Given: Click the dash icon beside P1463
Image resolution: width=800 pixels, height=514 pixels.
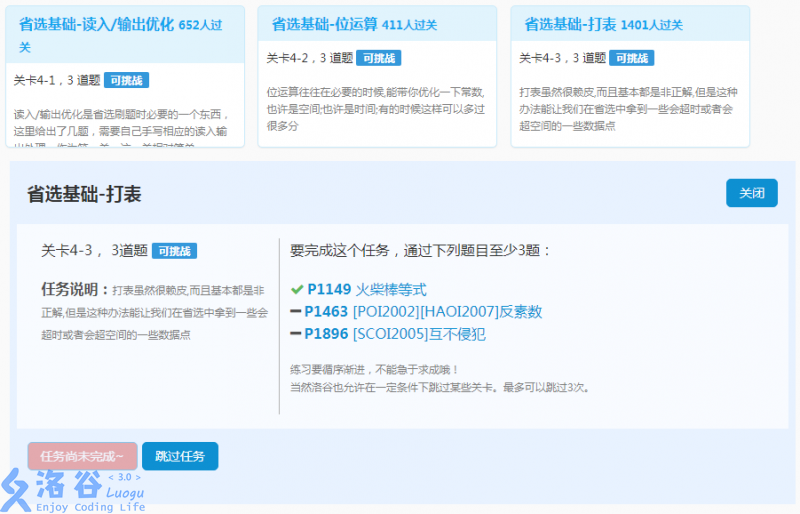Looking at the screenshot, I should pos(296,312).
